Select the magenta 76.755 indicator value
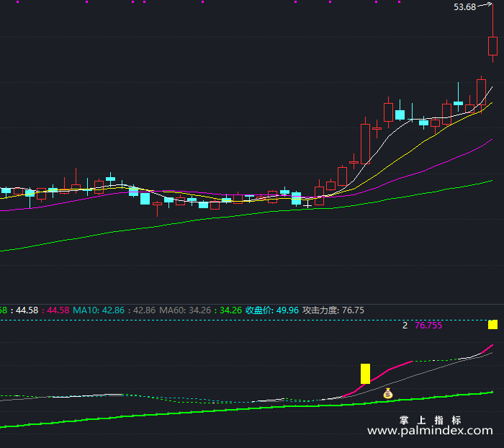 (428, 326)
